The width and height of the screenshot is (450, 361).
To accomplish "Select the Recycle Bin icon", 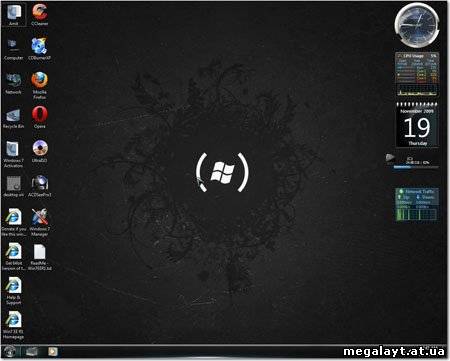I will coord(13,117).
